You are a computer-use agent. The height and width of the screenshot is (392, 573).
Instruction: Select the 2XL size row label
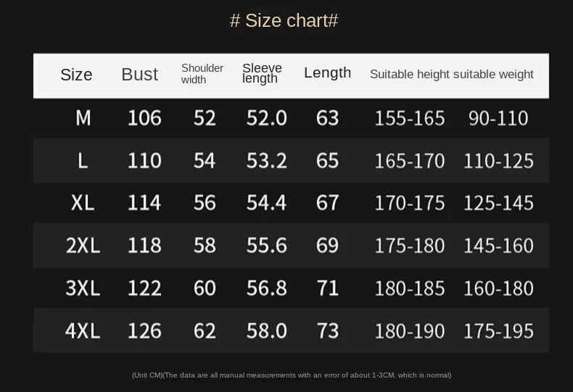[83, 246]
